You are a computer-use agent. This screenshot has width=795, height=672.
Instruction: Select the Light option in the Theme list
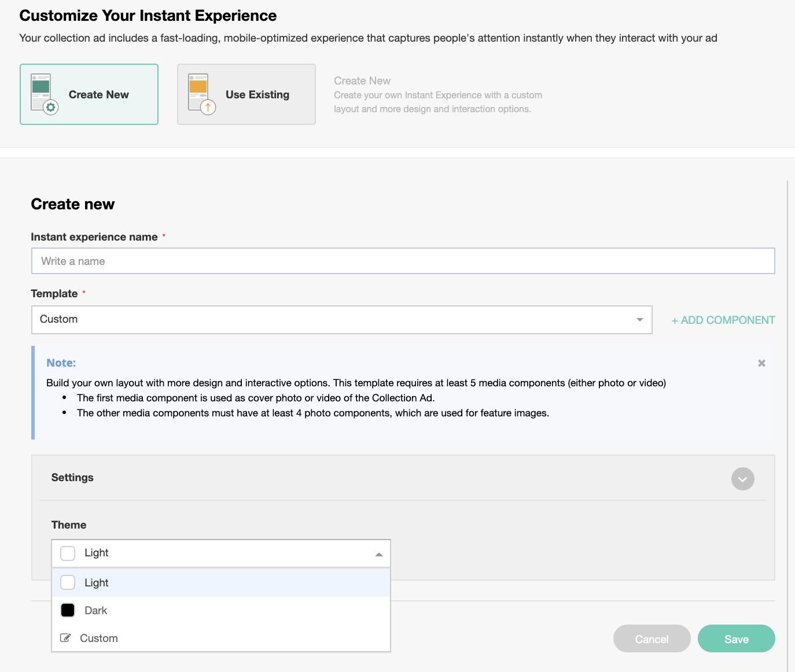97,583
